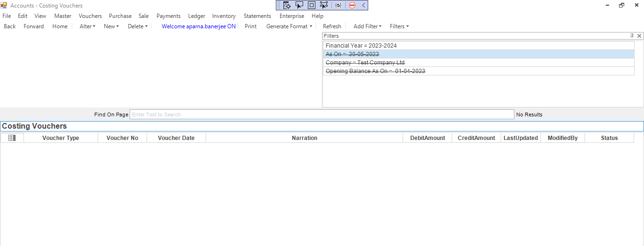Pin the Filters panel with the pushpin
Viewport: 644px width, 246px height.
point(632,36)
